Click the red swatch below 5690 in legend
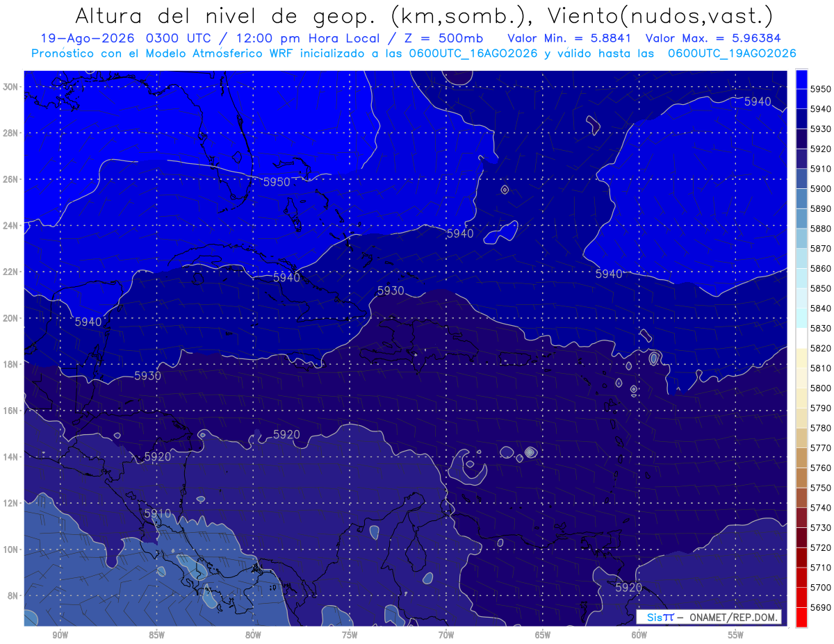The width and height of the screenshot is (834, 644). 801,617
